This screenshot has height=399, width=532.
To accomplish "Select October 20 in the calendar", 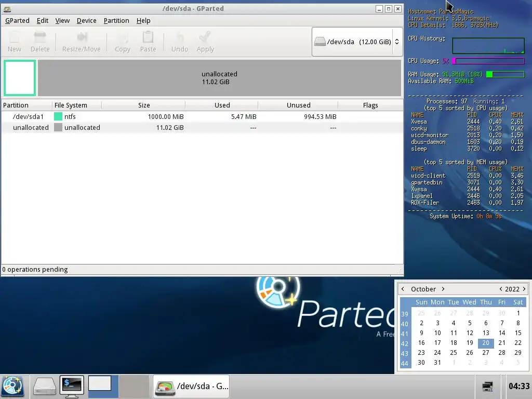I will click(x=486, y=343).
